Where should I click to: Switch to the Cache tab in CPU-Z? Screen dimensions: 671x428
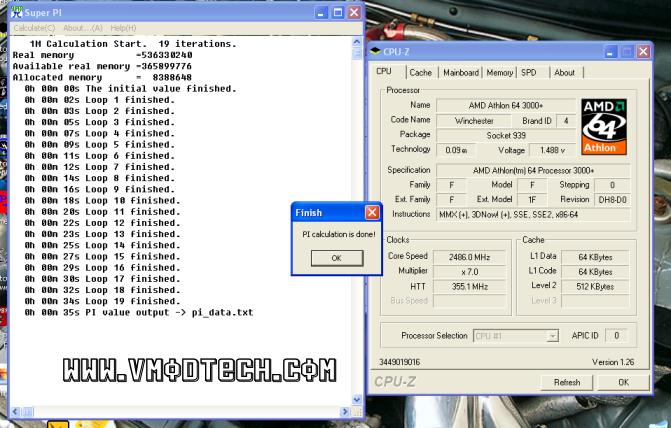coord(421,73)
